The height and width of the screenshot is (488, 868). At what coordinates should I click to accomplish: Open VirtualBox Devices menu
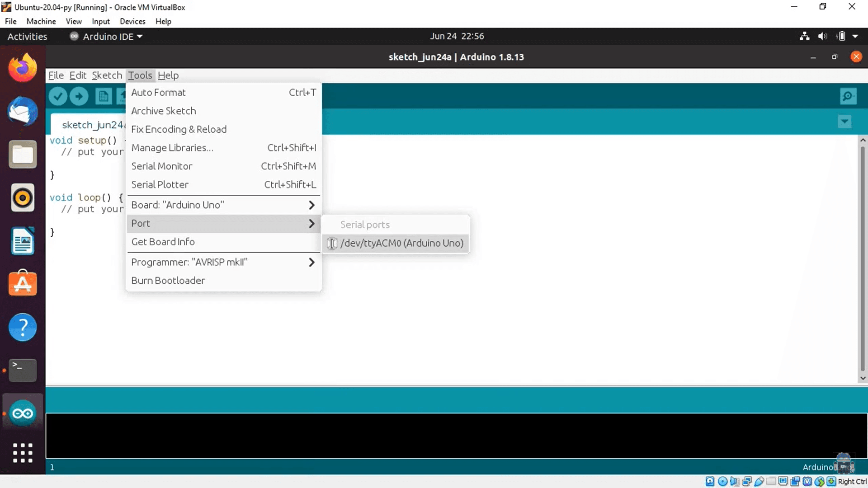[132, 21]
